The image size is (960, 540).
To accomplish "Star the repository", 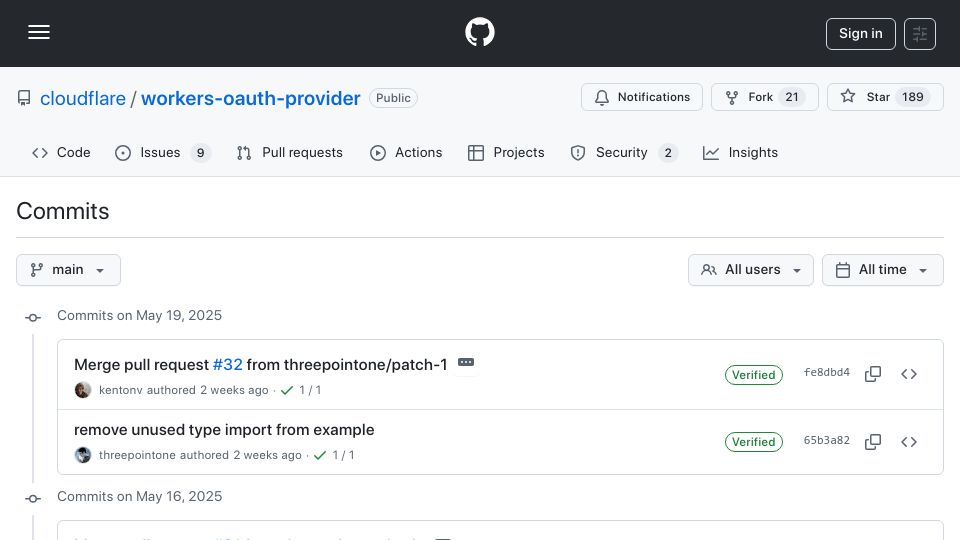I will click(x=885, y=97).
